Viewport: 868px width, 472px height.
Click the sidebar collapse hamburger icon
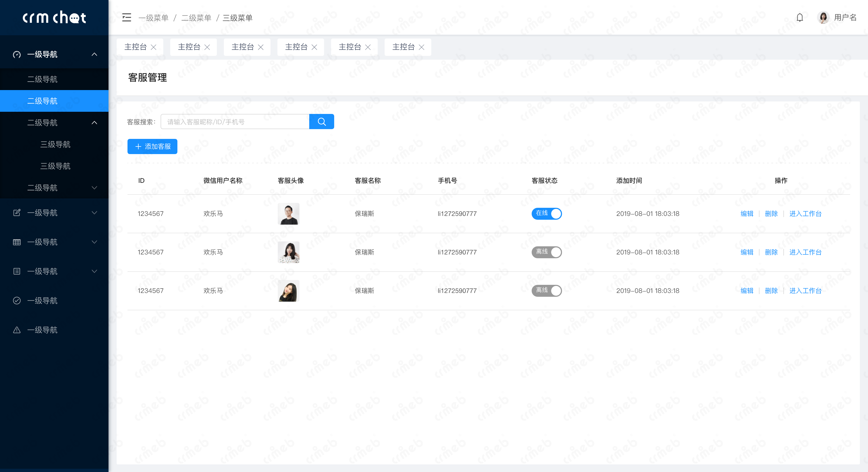126,18
